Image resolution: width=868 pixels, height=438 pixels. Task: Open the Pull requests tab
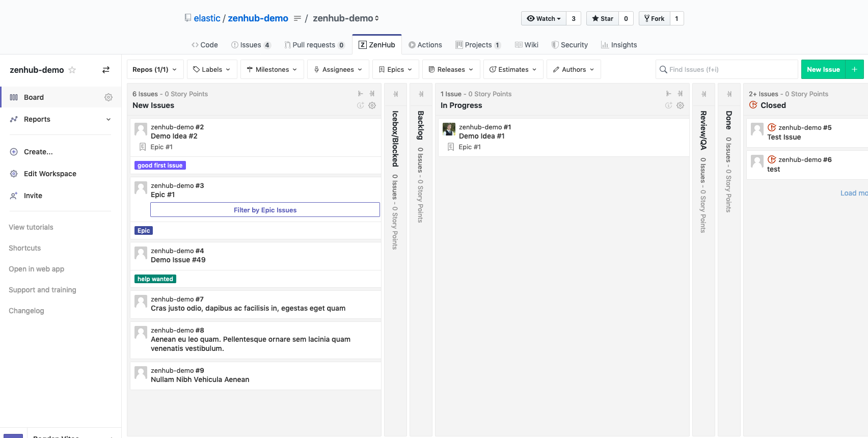tap(314, 45)
